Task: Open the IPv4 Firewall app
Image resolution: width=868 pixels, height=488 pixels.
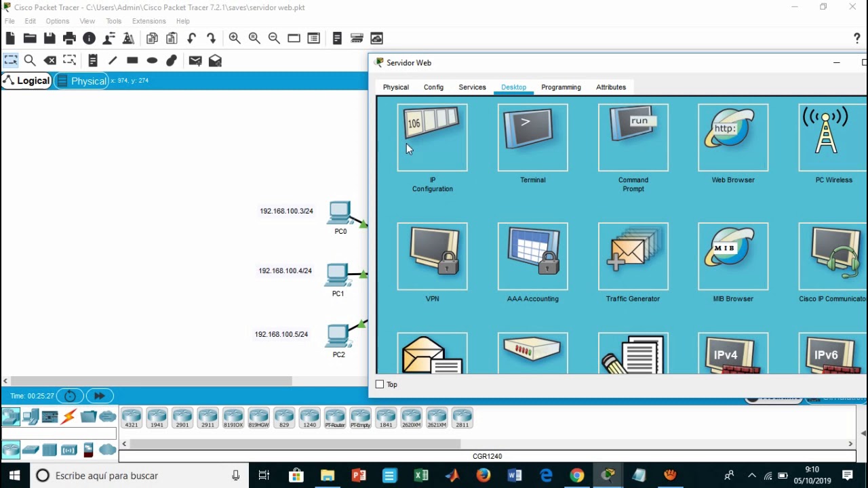Action: point(733,353)
